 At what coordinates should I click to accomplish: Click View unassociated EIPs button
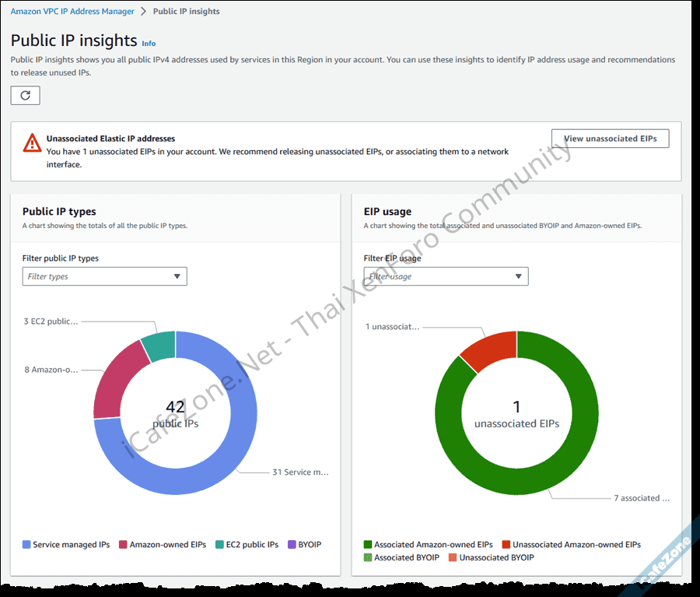coord(610,139)
